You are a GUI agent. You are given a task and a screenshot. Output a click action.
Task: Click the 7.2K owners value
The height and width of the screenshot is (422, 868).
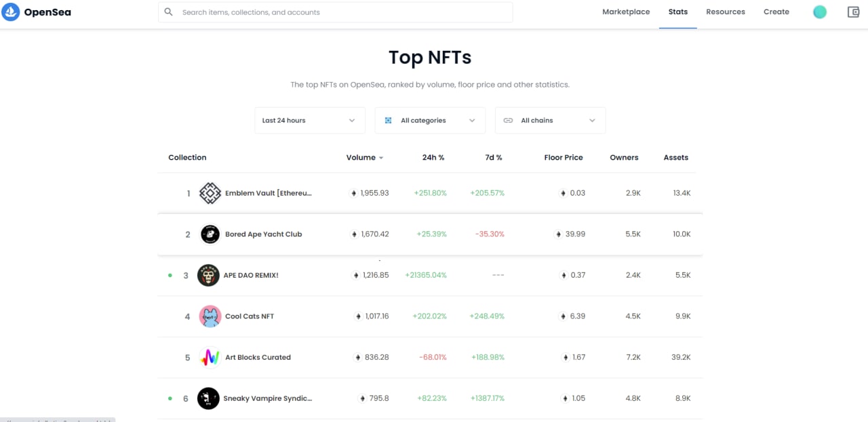coord(633,358)
